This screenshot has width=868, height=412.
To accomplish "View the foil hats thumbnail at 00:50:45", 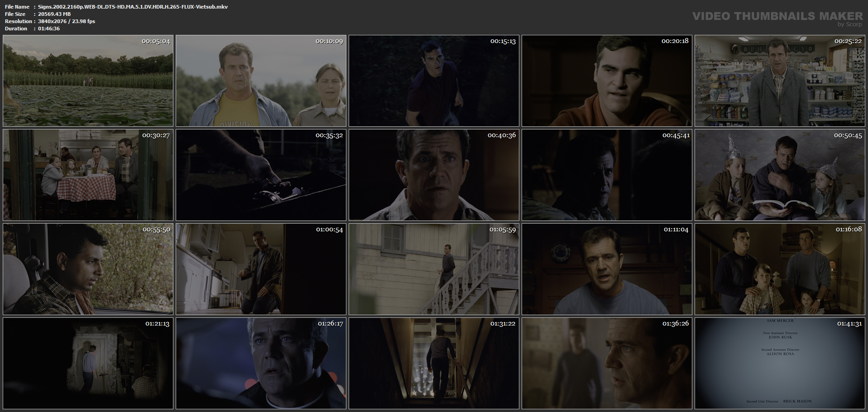I will [x=780, y=175].
